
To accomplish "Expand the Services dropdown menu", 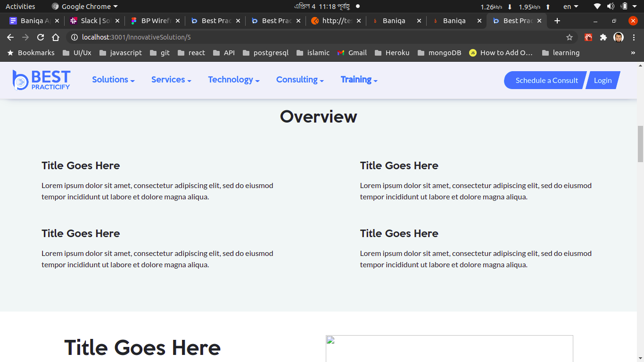I will 171,80.
